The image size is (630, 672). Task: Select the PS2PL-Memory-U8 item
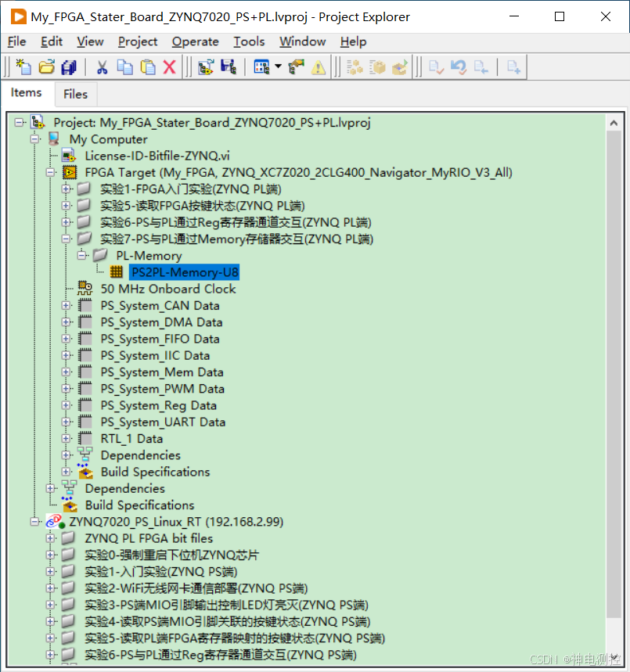click(185, 272)
